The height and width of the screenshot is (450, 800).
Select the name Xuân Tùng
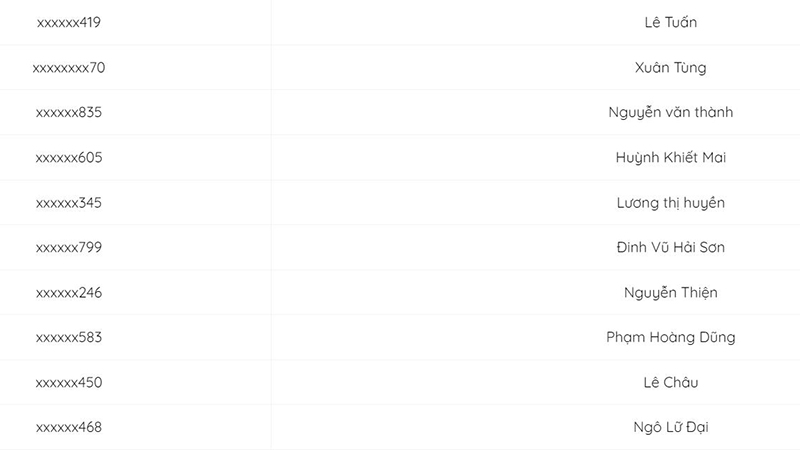tap(670, 68)
